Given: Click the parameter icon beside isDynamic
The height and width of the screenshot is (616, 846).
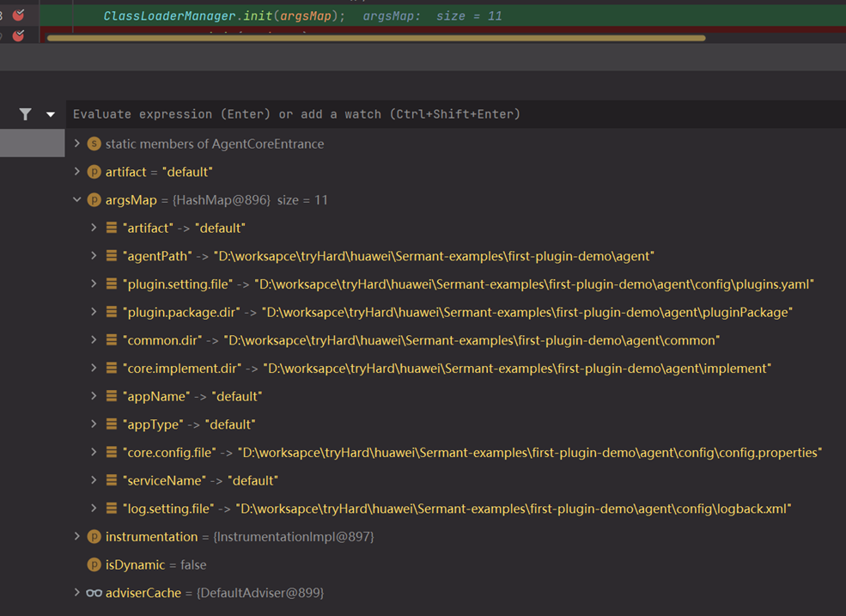Looking at the screenshot, I should (94, 565).
